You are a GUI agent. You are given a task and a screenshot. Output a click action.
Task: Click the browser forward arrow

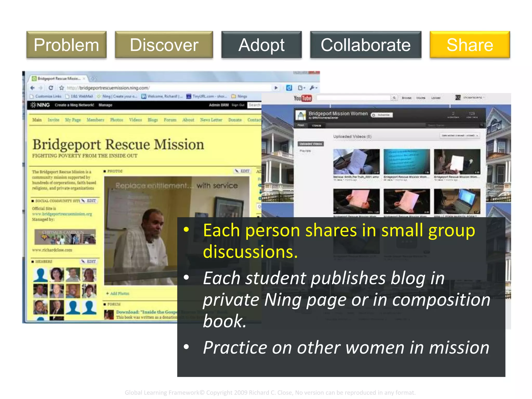click(x=41, y=88)
